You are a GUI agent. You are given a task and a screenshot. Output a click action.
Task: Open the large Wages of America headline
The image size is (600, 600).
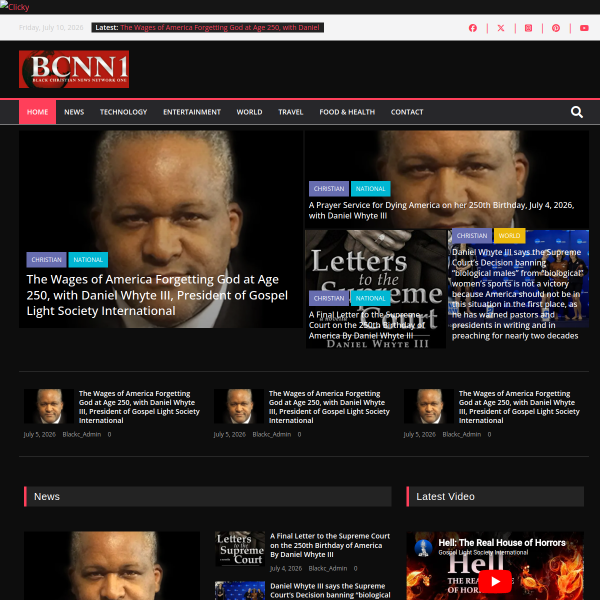point(157,295)
